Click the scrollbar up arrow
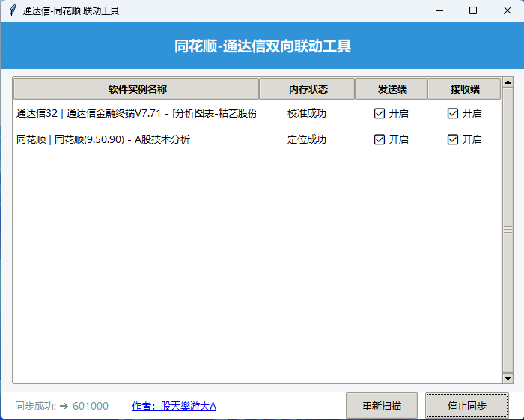The image size is (524, 420). click(x=508, y=82)
